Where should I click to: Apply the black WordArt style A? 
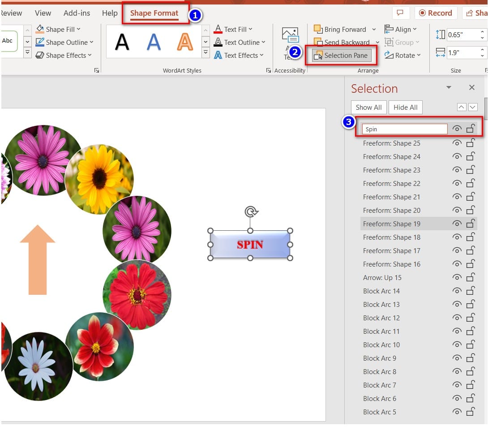122,42
